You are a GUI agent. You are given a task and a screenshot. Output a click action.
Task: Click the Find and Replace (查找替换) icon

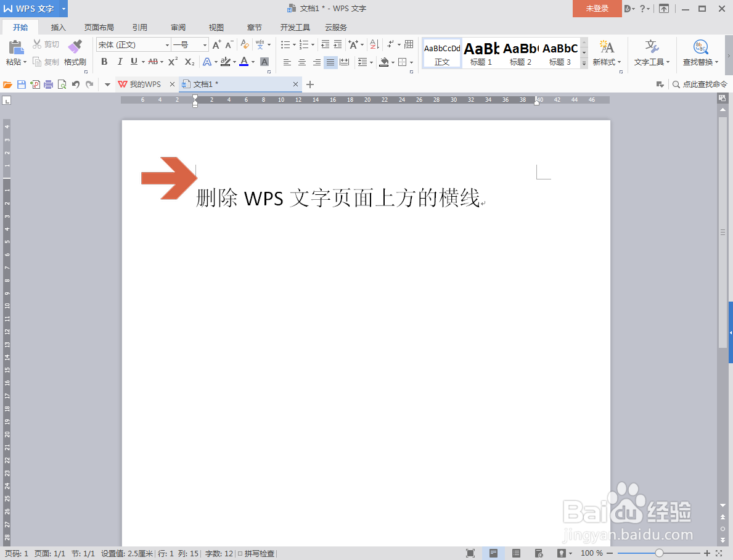[x=700, y=47]
